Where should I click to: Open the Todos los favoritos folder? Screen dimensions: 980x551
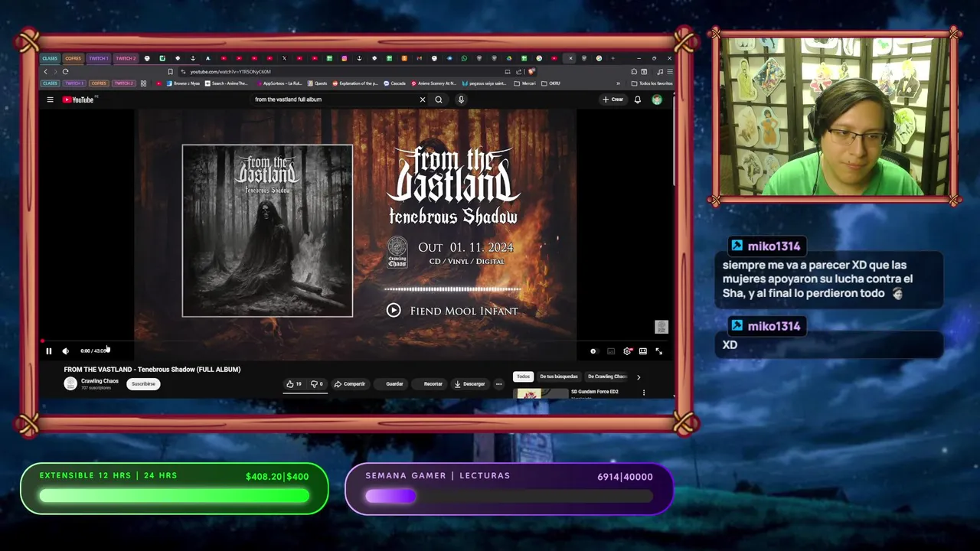(x=652, y=83)
